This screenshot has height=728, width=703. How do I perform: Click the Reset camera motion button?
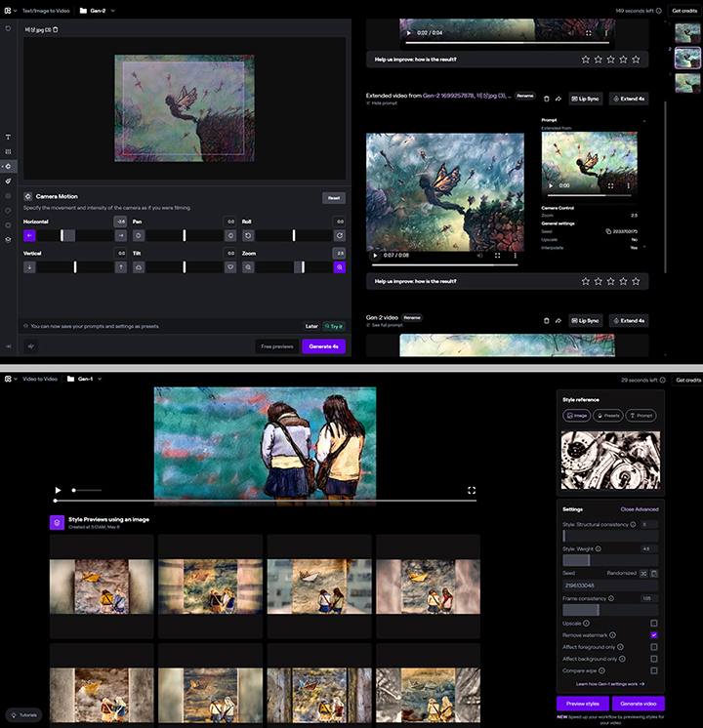coord(334,198)
